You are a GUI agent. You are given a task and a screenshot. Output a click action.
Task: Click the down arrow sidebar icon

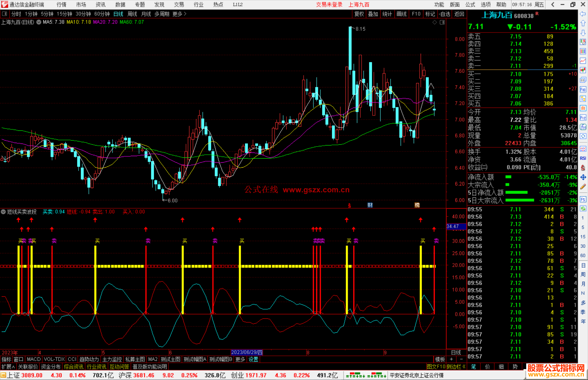[583, 33]
